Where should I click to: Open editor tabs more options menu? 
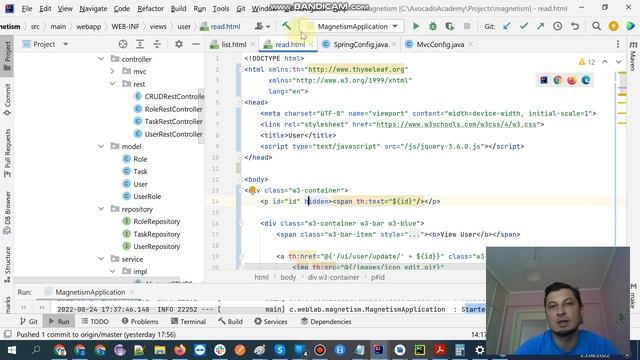(618, 44)
